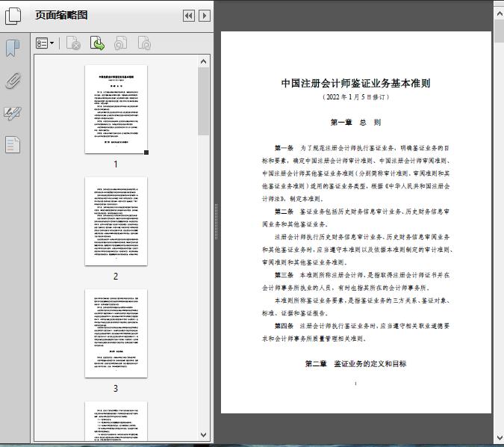The height and width of the screenshot is (447, 504).
Task: Open the page thumbnails panel icon
Action: tap(13, 16)
